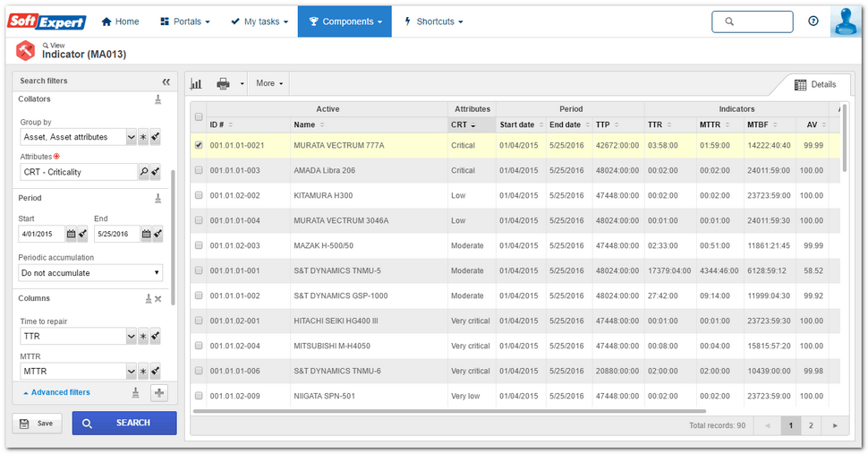868x454 pixels.
Task: Open the help question mark icon
Action: click(x=813, y=21)
